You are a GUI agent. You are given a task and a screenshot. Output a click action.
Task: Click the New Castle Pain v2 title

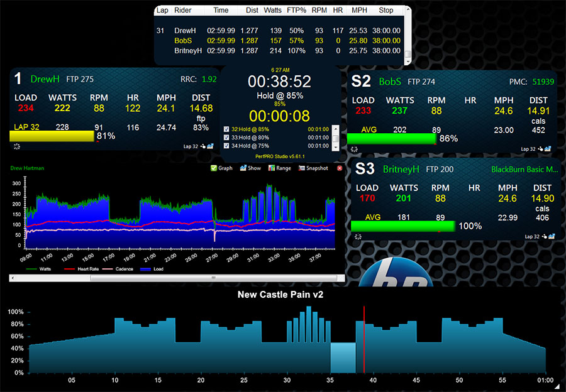point(280,295)
